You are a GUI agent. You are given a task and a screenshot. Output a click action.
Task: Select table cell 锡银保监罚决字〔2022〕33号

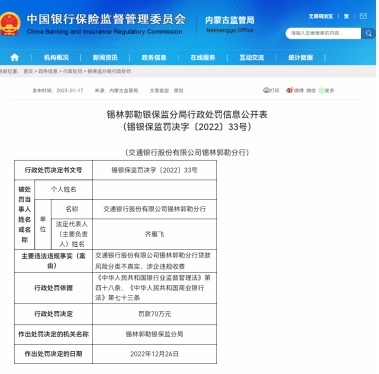[x=154, y=170]
